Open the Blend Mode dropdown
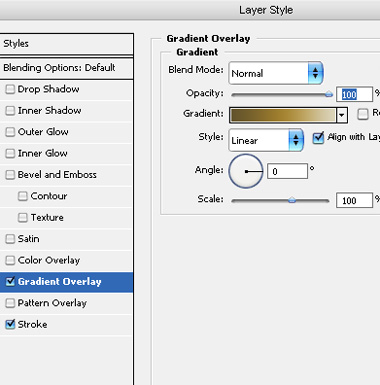Image resolution: width=380 pixels, height=385 pixels. click(x=276, y=73)
